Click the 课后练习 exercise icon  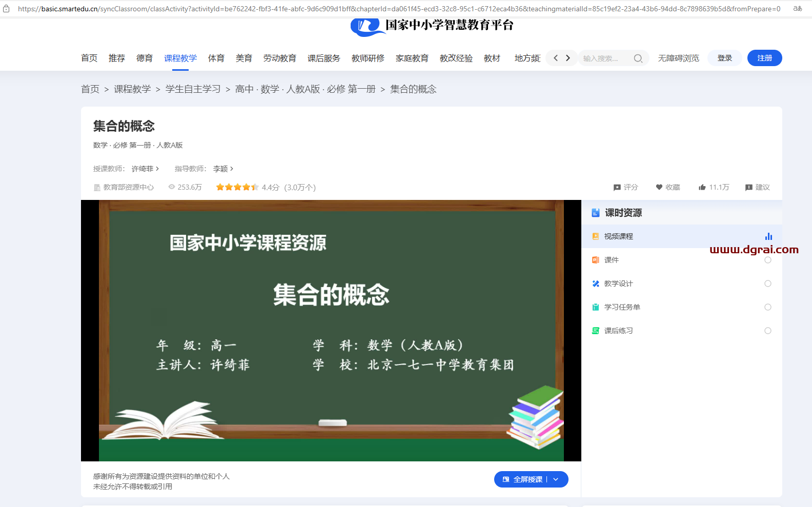coord(596,331)
